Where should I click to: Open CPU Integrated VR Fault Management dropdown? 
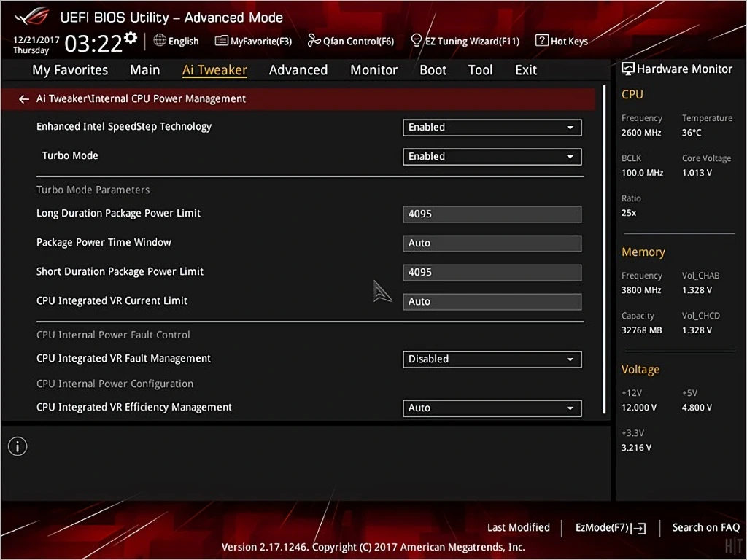pos(492,359)
